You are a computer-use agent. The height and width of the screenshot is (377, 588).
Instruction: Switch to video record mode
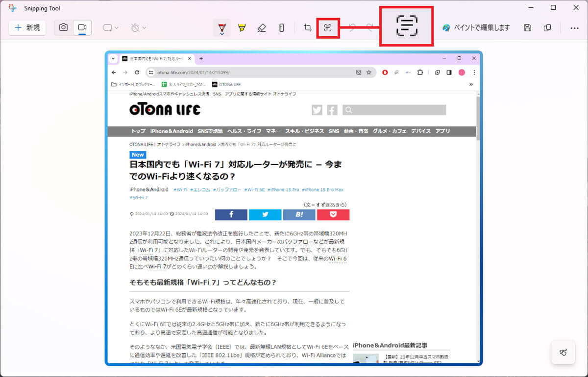tap(82, 27)
